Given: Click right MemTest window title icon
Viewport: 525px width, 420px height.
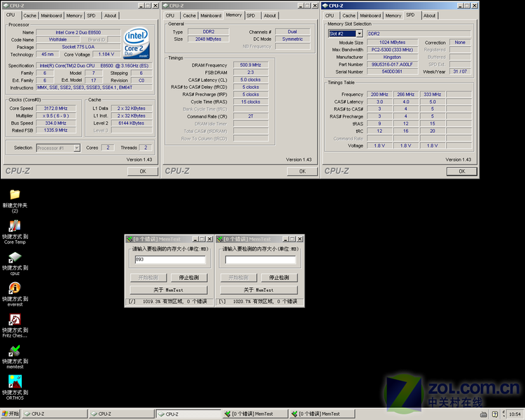Looking at the screenshot, I should click(x=220, y=239).
